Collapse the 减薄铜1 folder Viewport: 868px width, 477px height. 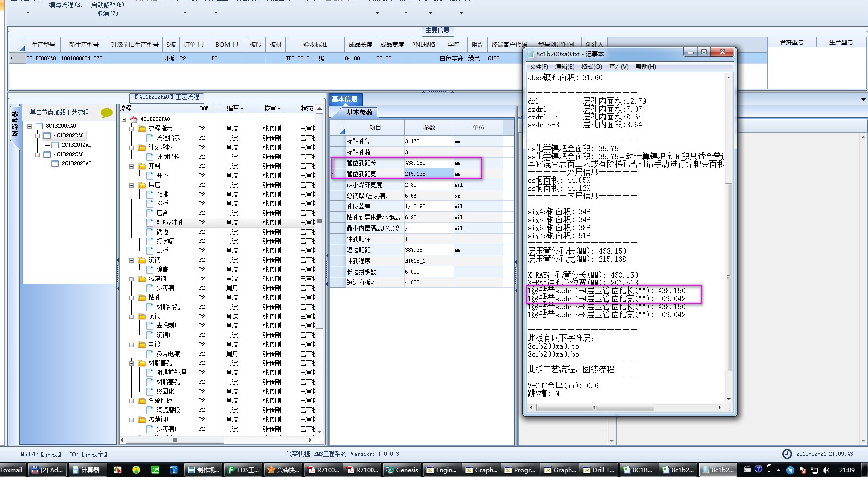click(x=132, y=419)
